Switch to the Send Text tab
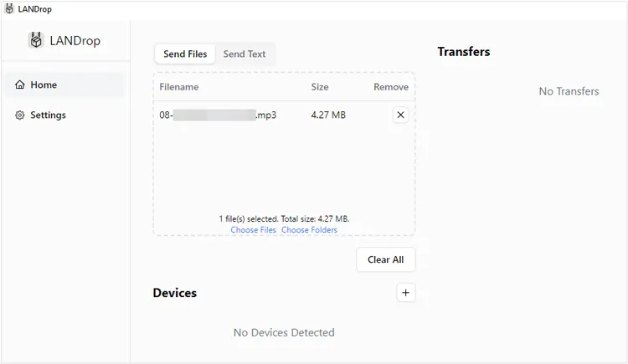The image size is (628, 364). pos(245,54)
